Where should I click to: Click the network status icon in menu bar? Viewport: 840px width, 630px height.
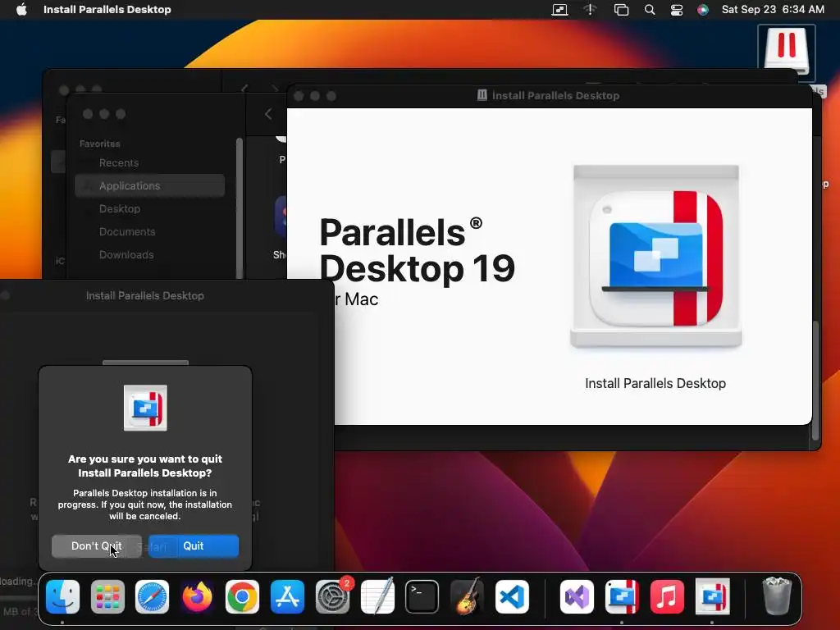click(590, 10)
